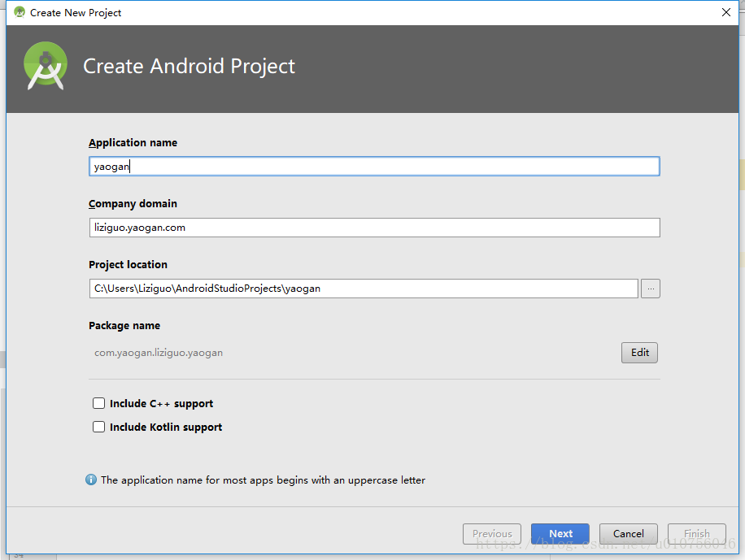Click the blue info icon beside the hint message
Image resolution: width=745 pixels, height=560 pixels.
91,480
